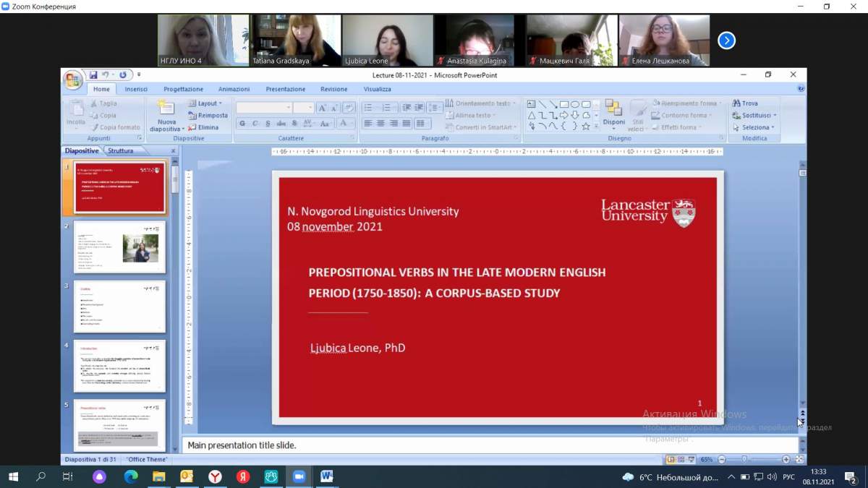Toggle bold (G) formatting
868x488 pixels.
pyautogui.click(x=242, y=124)
